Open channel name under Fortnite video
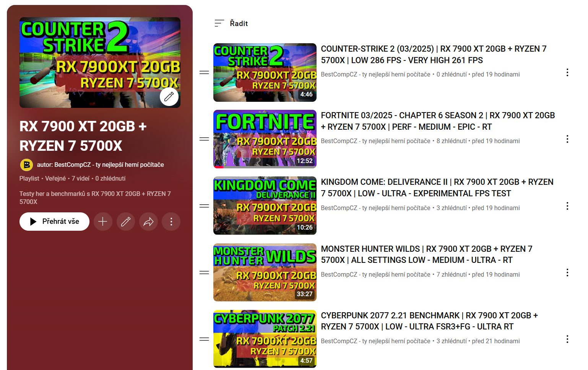This screenshot has height=370, width=588. click(x=375, y=141)
